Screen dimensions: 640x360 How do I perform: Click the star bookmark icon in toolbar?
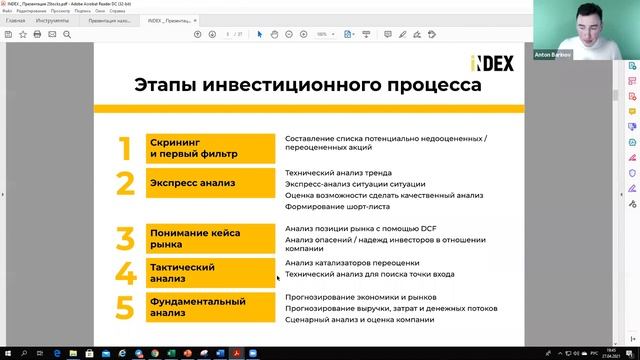pos(23,35)
